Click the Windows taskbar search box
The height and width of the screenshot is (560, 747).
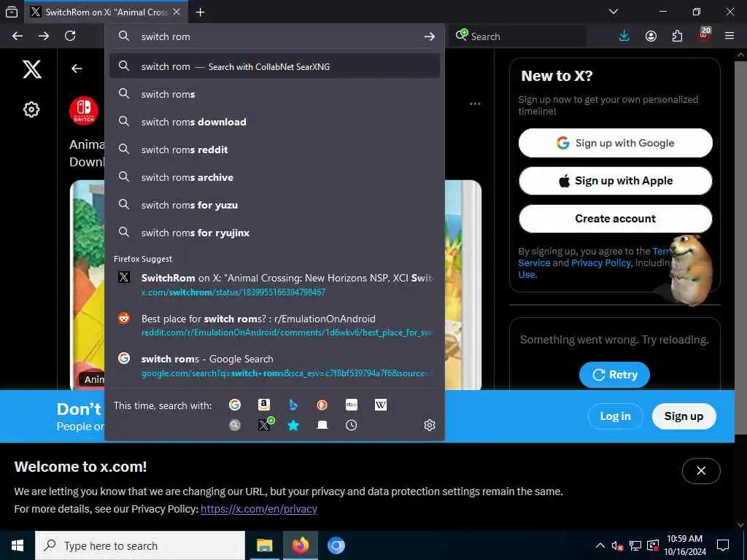click(140, 545)
